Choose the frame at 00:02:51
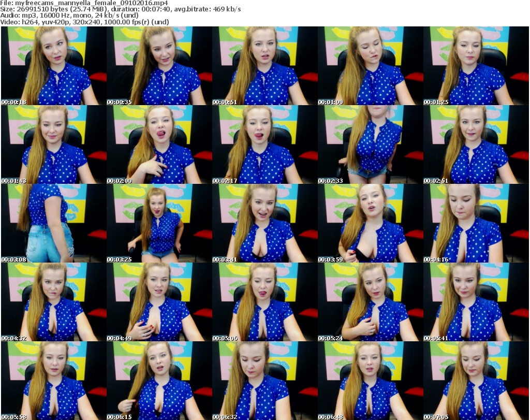This screenshot has height=420, width=530. tap(476, 144)
